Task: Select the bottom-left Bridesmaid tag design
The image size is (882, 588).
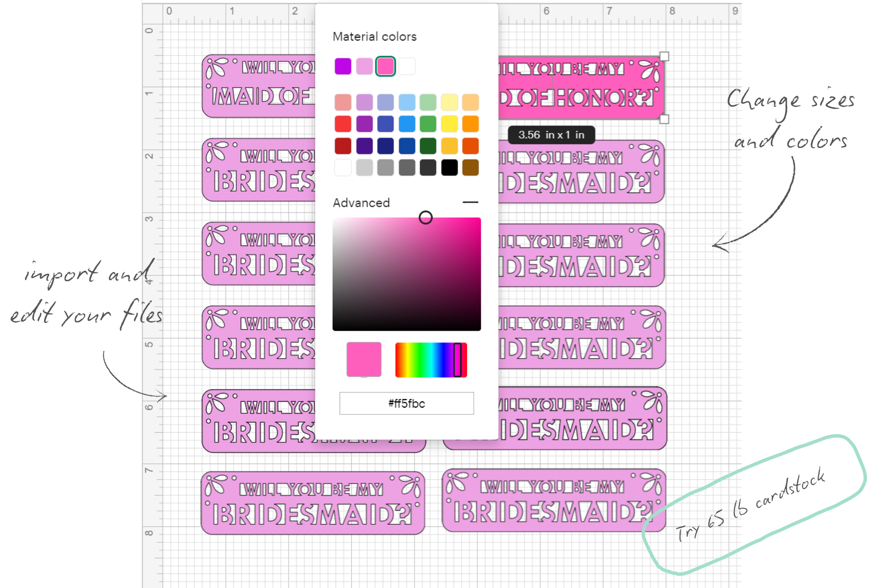Action: [313, 503]
